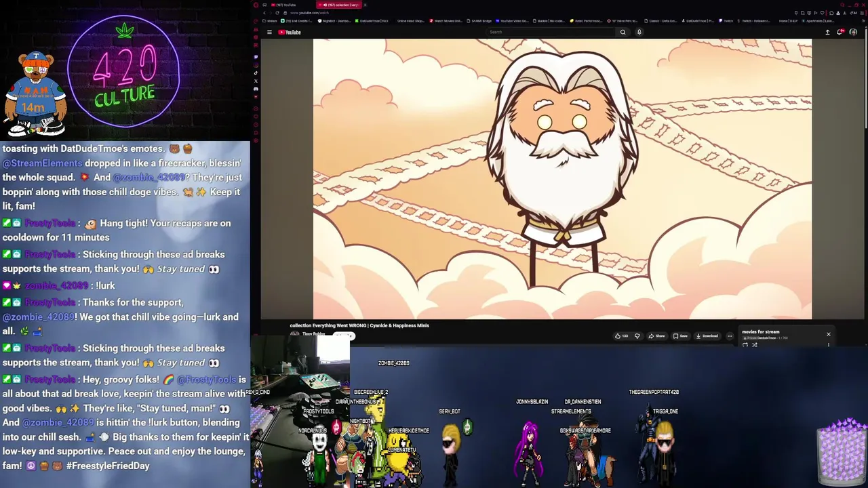868x488 pixels.
Task: Expand hidden bookmarks with double chevron
Action: tap(863, 21)
